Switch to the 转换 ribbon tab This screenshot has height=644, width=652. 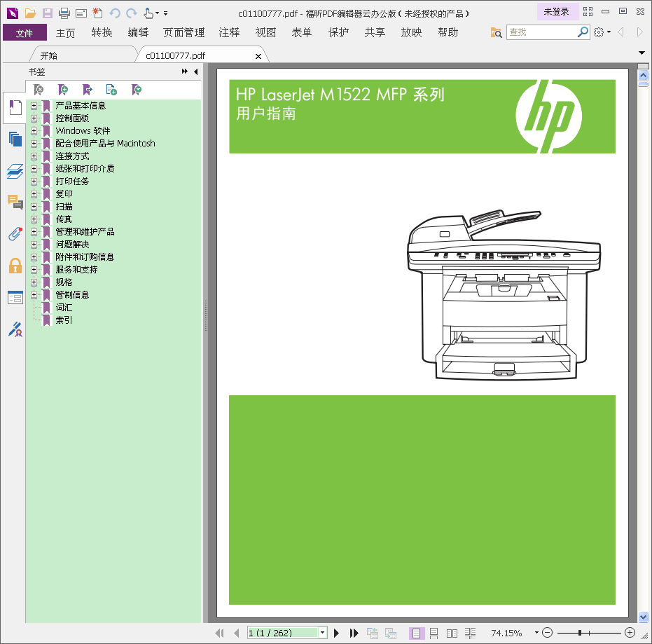pyautogui.click(x=102, y=32)
